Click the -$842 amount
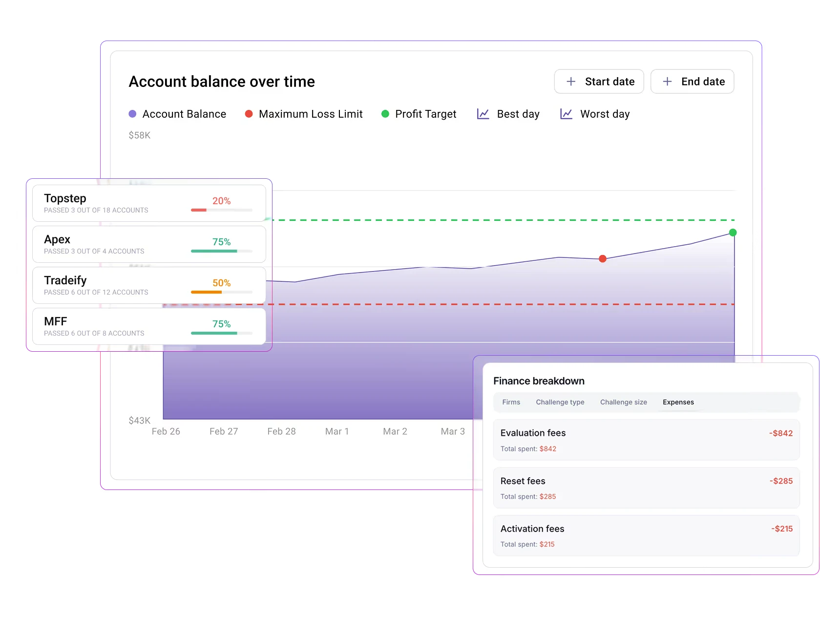This screenshot has height=617, width=840. click(781, 433)
